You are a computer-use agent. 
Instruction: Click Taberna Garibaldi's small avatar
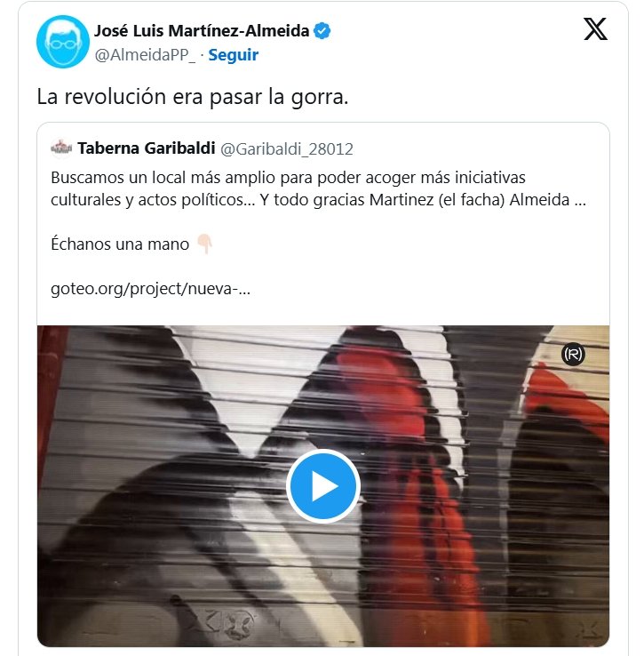click(x=61, y=148)
